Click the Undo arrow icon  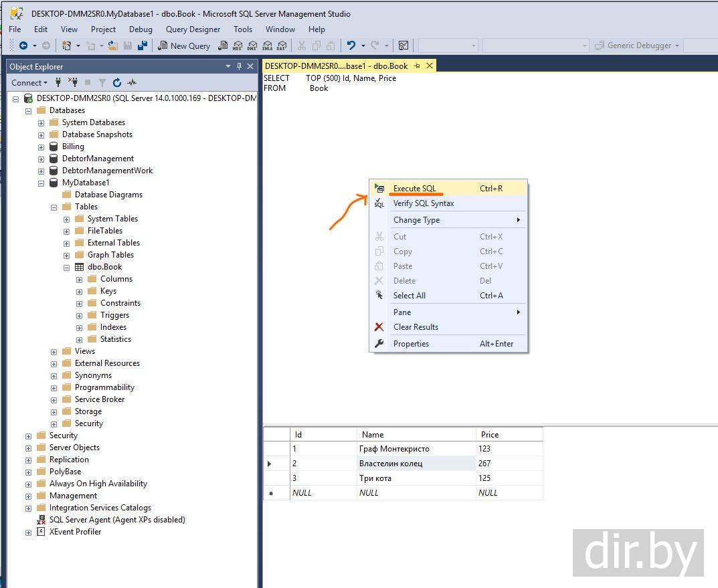coord(351,45)
